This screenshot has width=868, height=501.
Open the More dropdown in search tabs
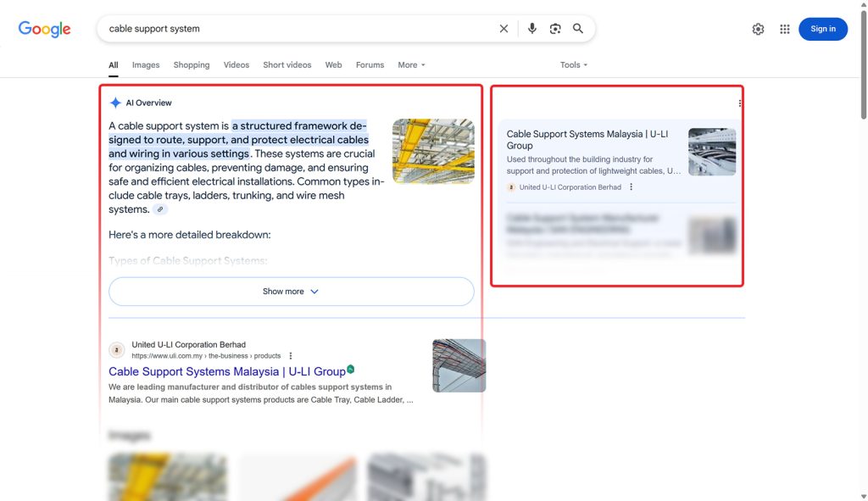coord(411,64)
